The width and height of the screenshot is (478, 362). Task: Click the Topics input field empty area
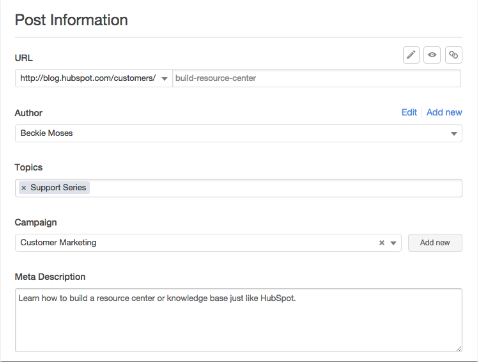coord(275,188)
